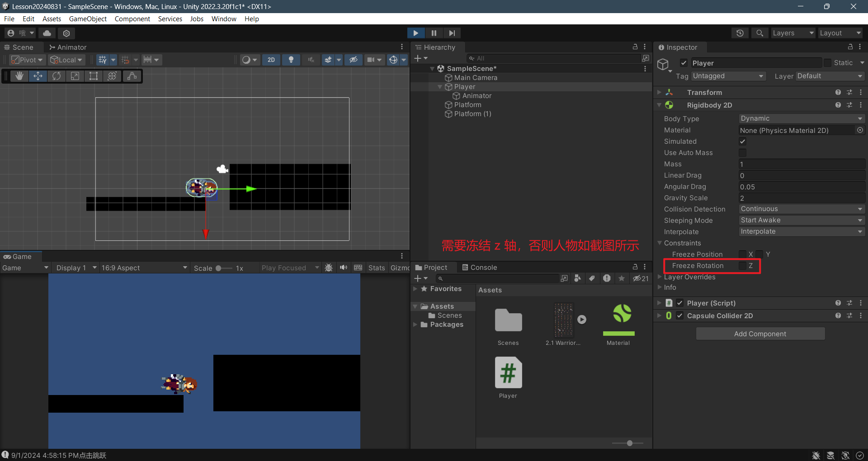Open the Body Type dropdown
Image resolution: width=868 pixels, height=461 pixels.
click(x=801, y=118)
